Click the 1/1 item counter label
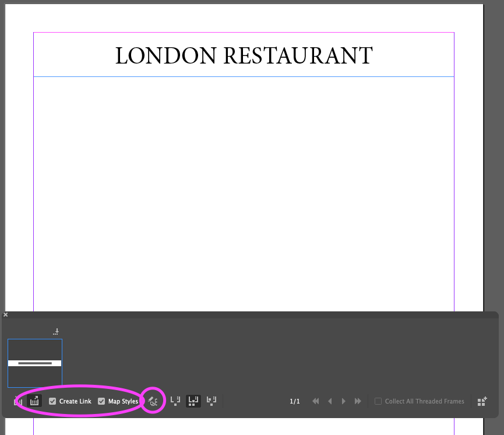Viewport: 504px width, 435px height. coord(295,401)
